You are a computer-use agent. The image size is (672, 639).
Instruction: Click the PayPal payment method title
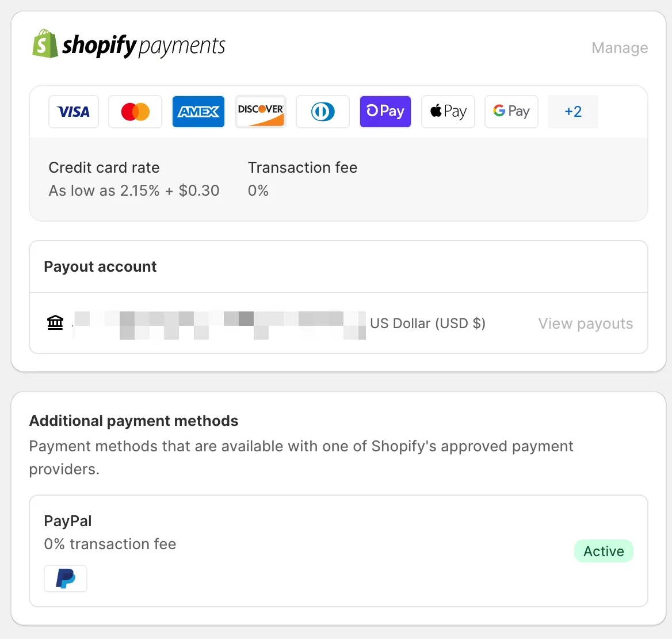click(68, 521)
